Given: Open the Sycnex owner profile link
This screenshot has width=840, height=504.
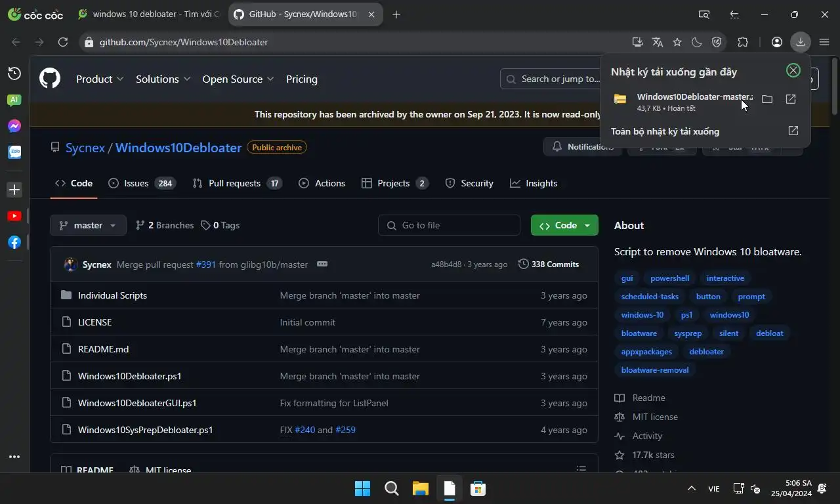Looking at the screenshot, I should [85, 148].
